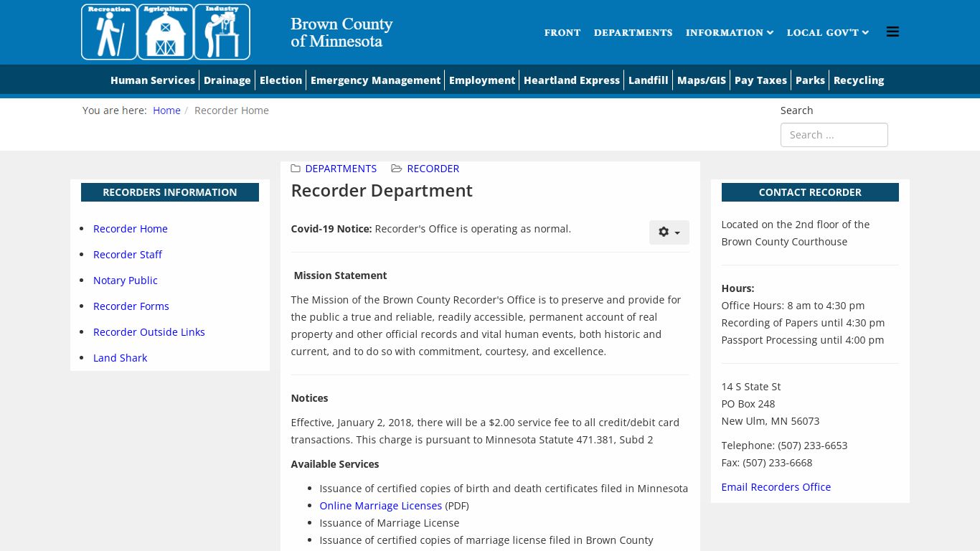Viewport: 980px width, 551px height.
Task: Open Recorder Outside Links page
Action: tap(149, 332)
